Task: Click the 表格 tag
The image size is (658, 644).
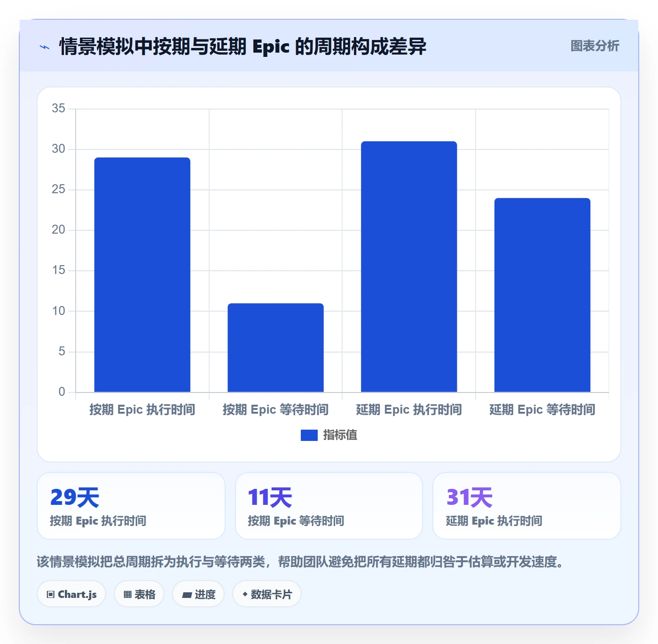Action: point(139,594)
